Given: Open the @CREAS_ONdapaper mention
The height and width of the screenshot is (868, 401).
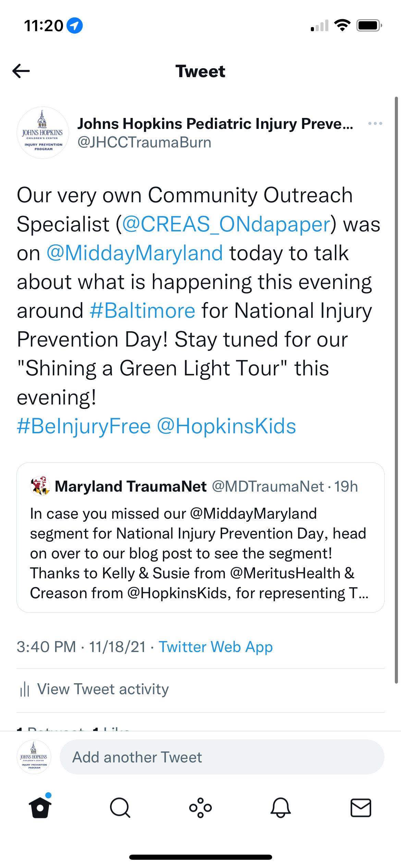Looking at the screenshot, I should [x=226, y=224].
